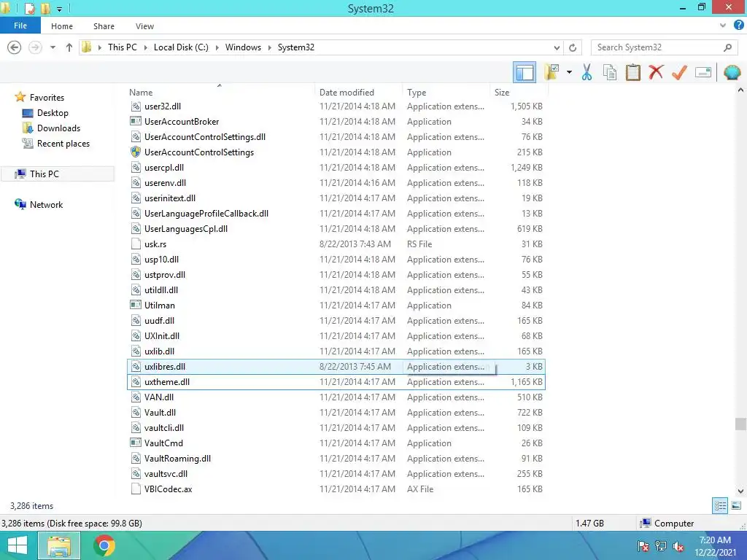Copy using the two-pages toolbar icon
Screen dimensions: 747x560
click(x=610, y=72)
